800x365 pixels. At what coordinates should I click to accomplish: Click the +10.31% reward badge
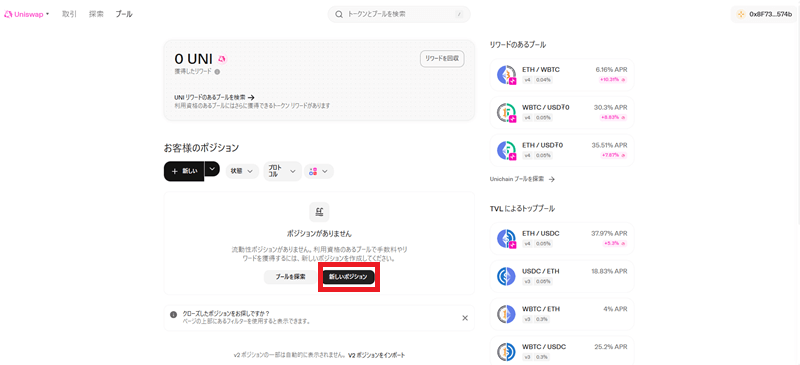(614, 80)
